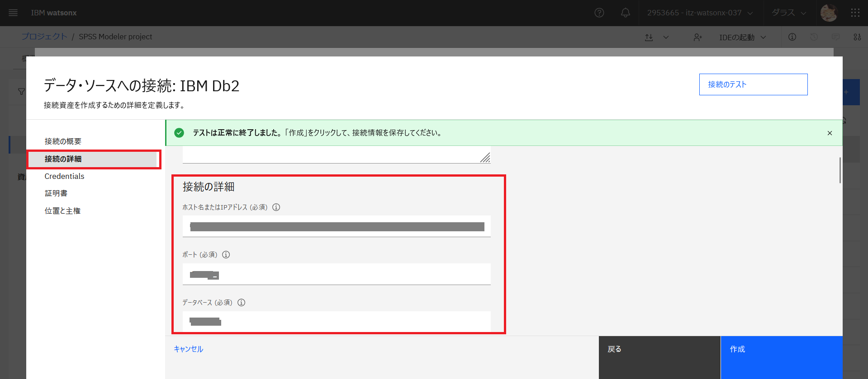Expand the chevron next to upload icon
The image size is (868, 379).
pos(666,37)
